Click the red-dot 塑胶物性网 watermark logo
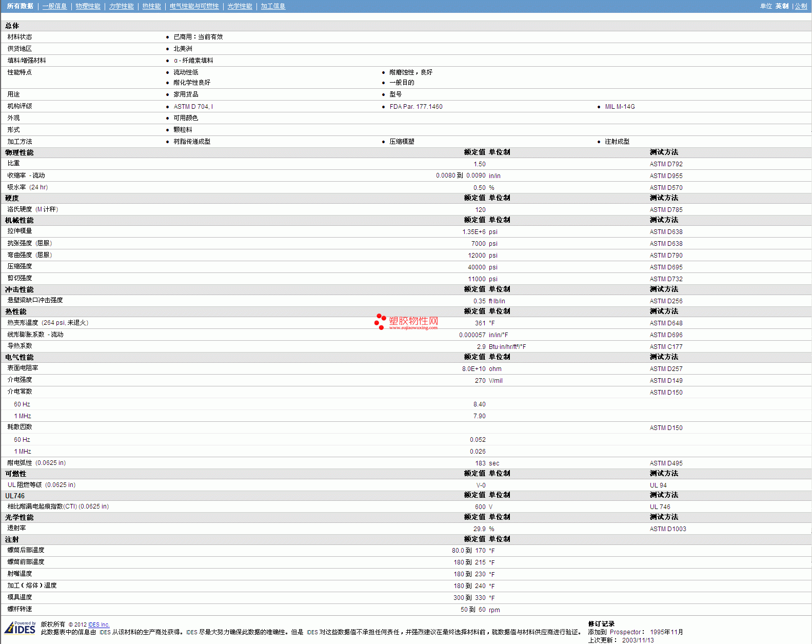Viewport: 812px width, 644px height. click(x=406, y=322)
